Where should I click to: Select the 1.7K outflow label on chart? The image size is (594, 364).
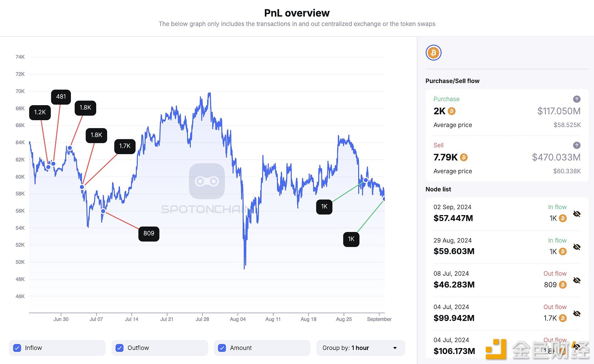coord(125,146)
